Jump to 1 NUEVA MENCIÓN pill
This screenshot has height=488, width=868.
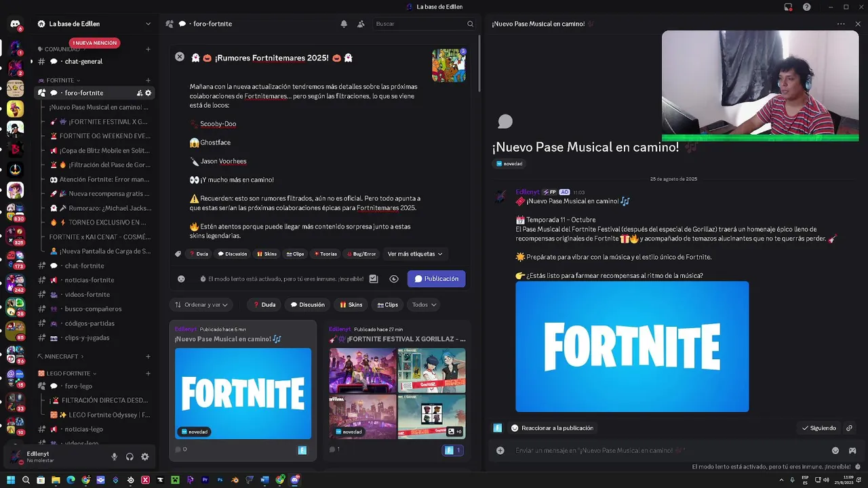[x=94, y=43]
